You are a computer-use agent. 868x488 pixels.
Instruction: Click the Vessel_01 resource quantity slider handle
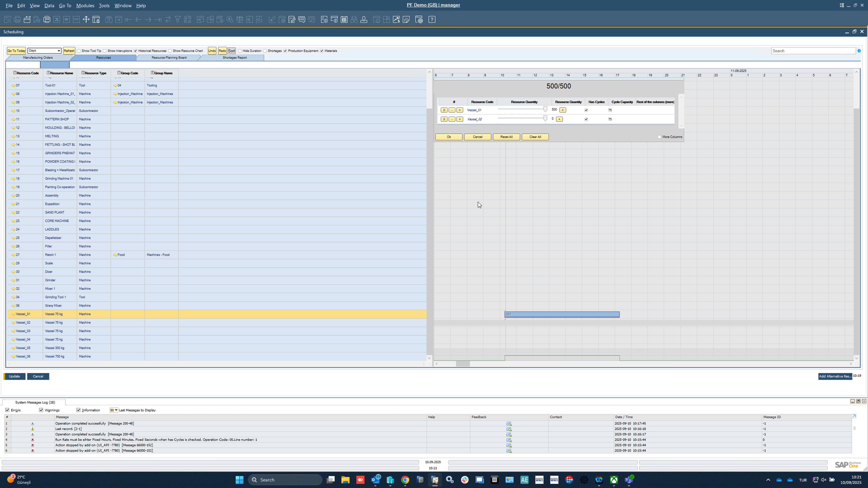tap(545, 109)
